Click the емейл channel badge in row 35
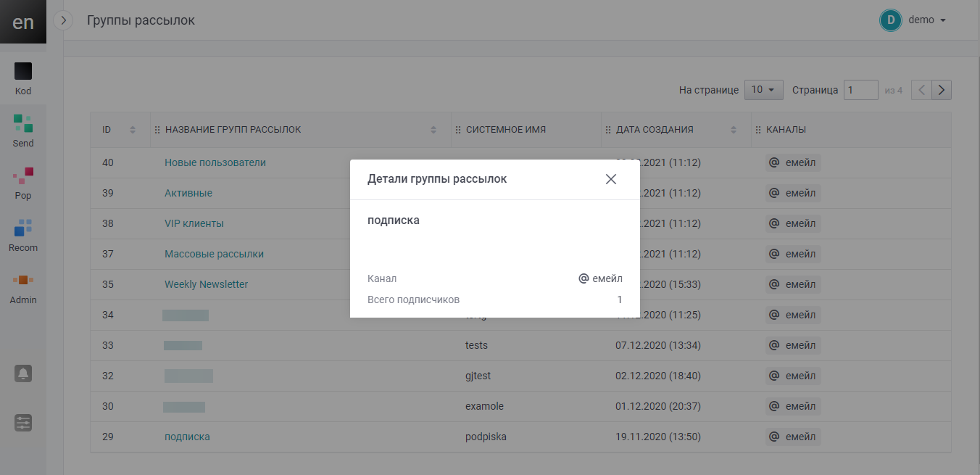The width and height of the screenshot is (980, 475). [793, 284]
